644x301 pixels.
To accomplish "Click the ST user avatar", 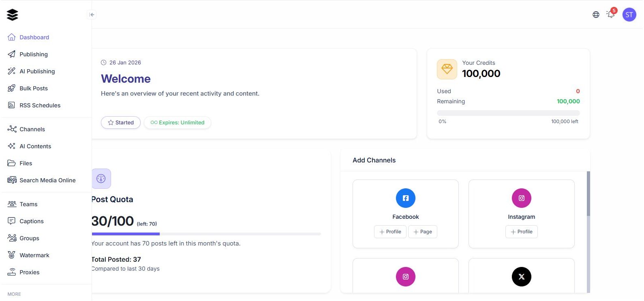I will click(629, 15).
